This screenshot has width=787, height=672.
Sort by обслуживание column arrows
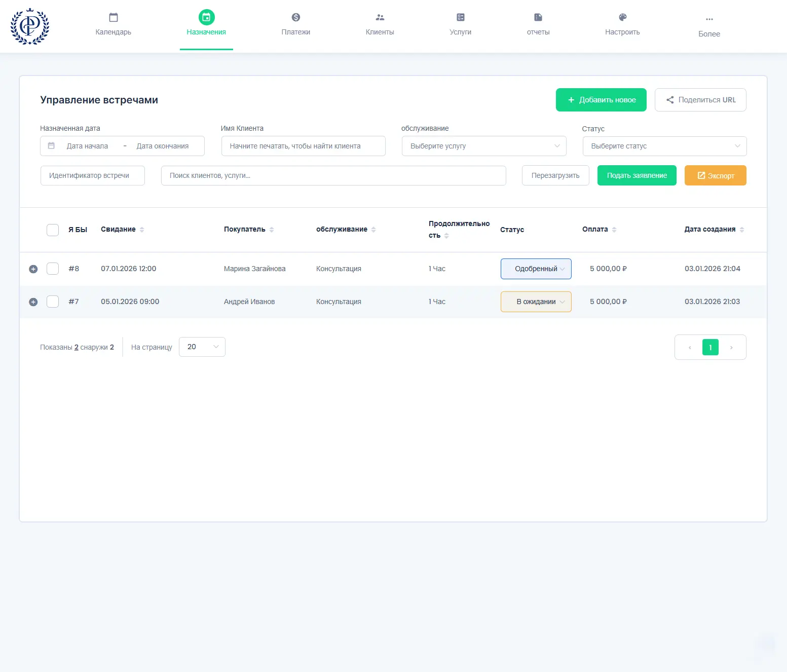373,230
